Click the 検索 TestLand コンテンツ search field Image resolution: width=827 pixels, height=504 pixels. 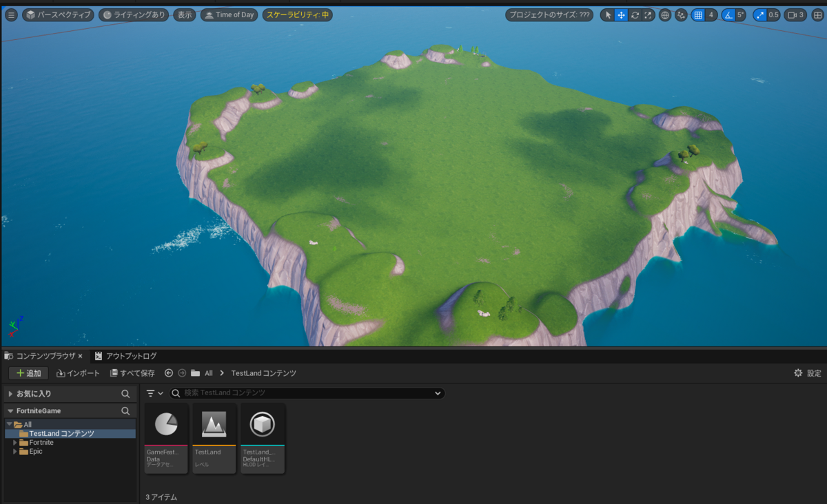[307, 393]
